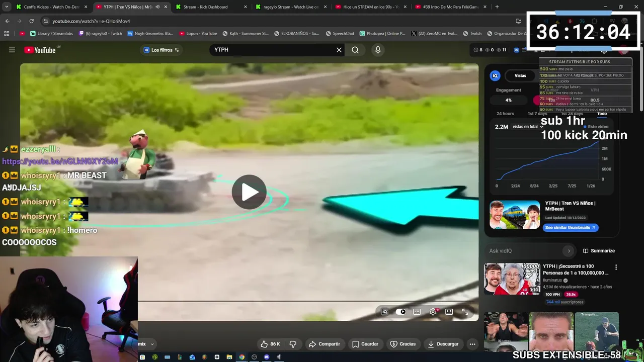Open File Explorer from the taskbar

pos(229,357)
